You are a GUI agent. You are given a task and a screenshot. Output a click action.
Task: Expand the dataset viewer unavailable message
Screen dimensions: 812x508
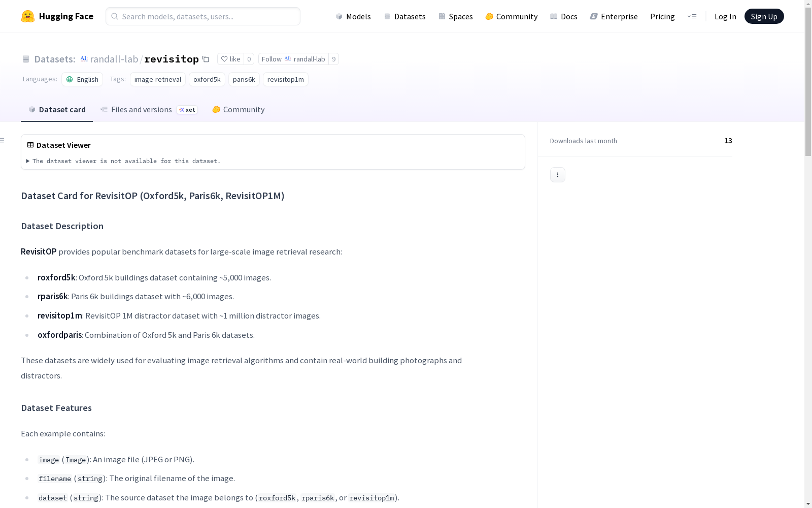pyautogui.click(x=123, y=161)
